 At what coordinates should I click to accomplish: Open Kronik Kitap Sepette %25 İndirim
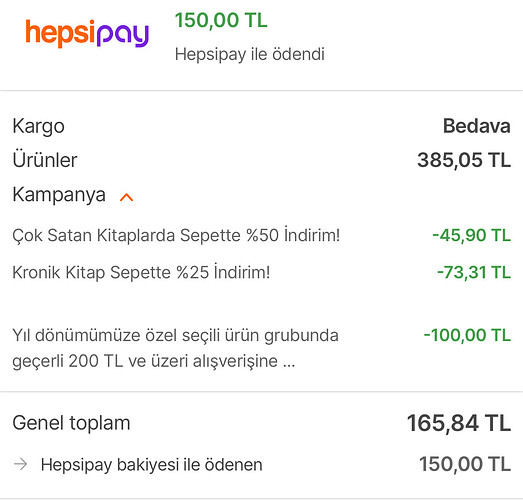pyautogui.click(x=141, y=272)
